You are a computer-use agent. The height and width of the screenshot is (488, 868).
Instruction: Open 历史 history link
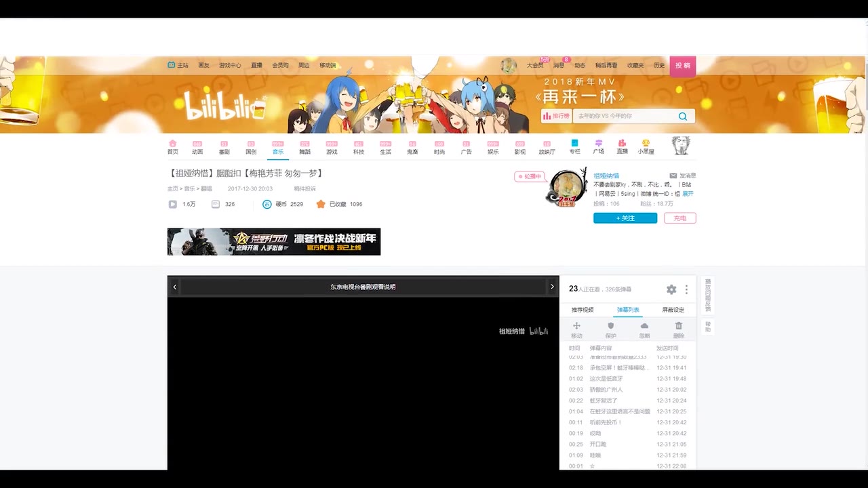(x=659, y=65)
